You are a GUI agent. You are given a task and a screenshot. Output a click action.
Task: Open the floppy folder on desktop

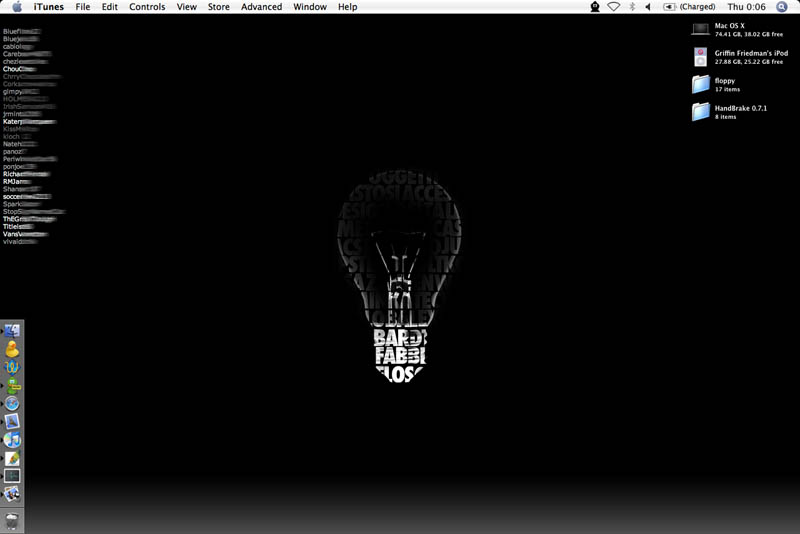click(716, 85)
